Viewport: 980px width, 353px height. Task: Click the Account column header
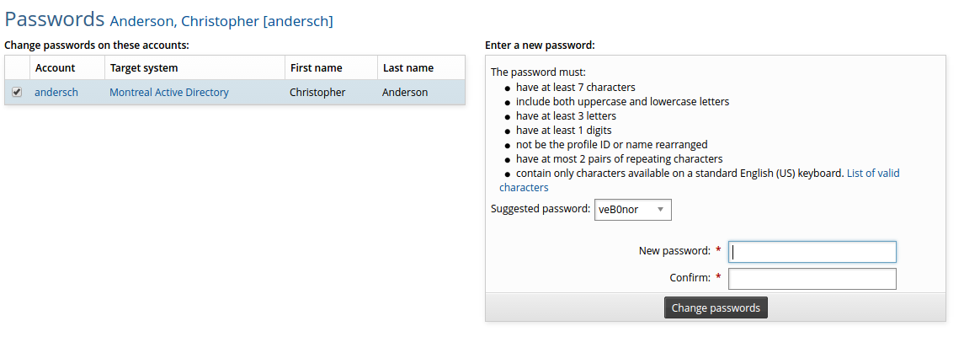click(x=56, y=68)
